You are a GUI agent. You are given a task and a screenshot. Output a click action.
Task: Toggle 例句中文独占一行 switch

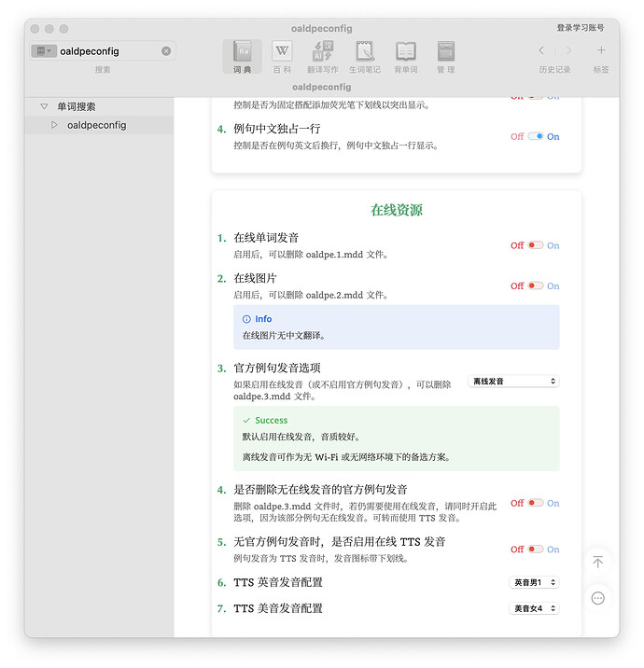click(536, 136)
